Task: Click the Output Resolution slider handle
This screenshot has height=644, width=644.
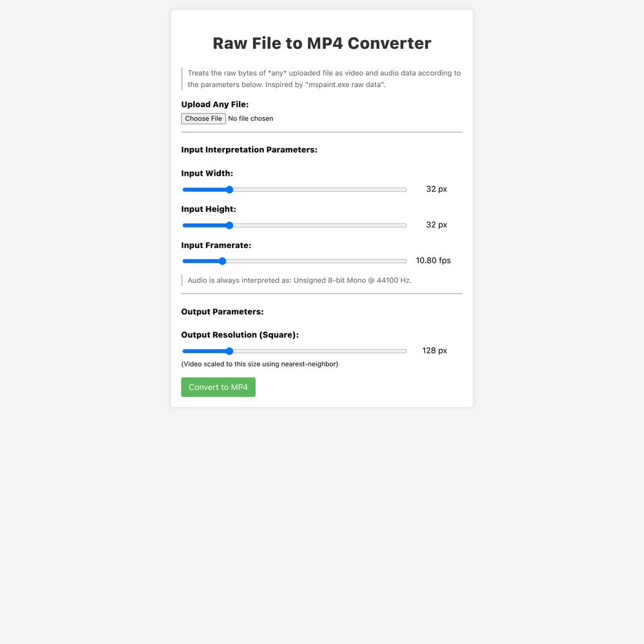Action: [229, 351]
